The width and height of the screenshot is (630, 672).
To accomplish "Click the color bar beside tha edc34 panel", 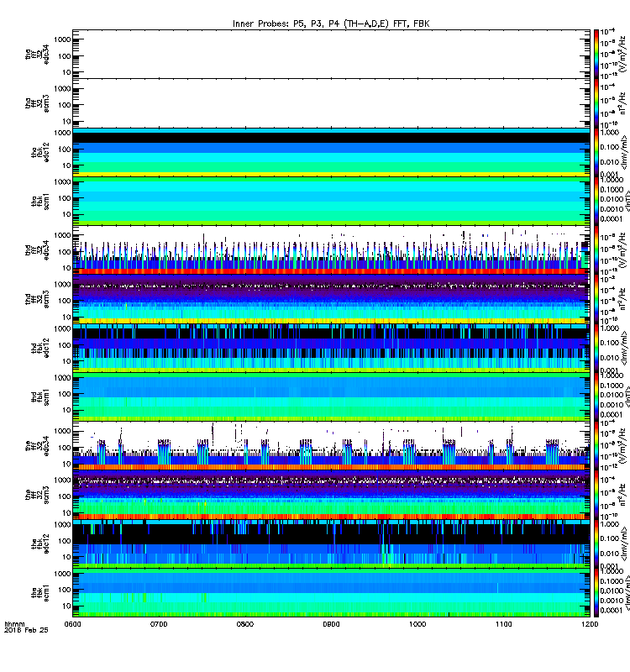I will click(x=596, y=54).
